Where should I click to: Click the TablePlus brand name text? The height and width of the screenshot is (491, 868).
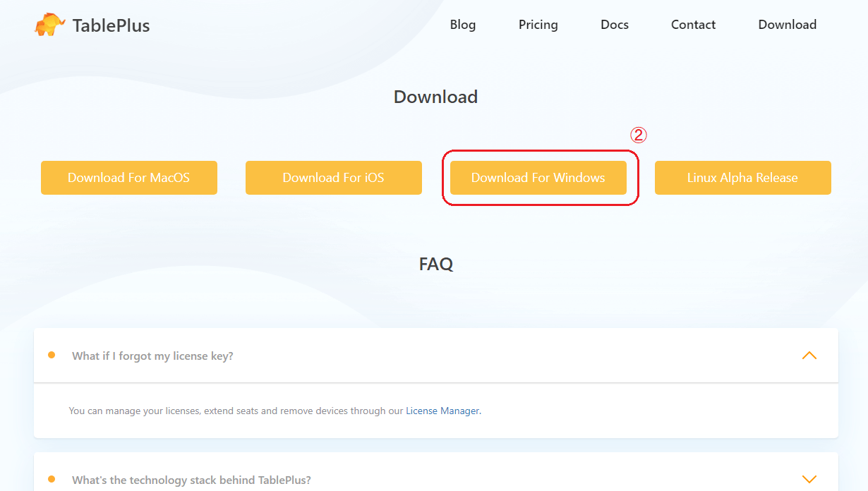[111, 26]
